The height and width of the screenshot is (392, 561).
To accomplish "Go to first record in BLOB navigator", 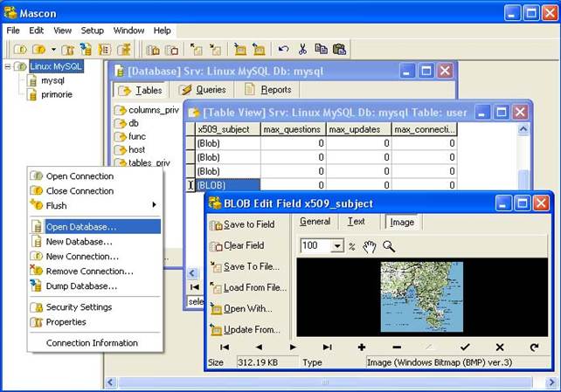I will coord(225,347).
